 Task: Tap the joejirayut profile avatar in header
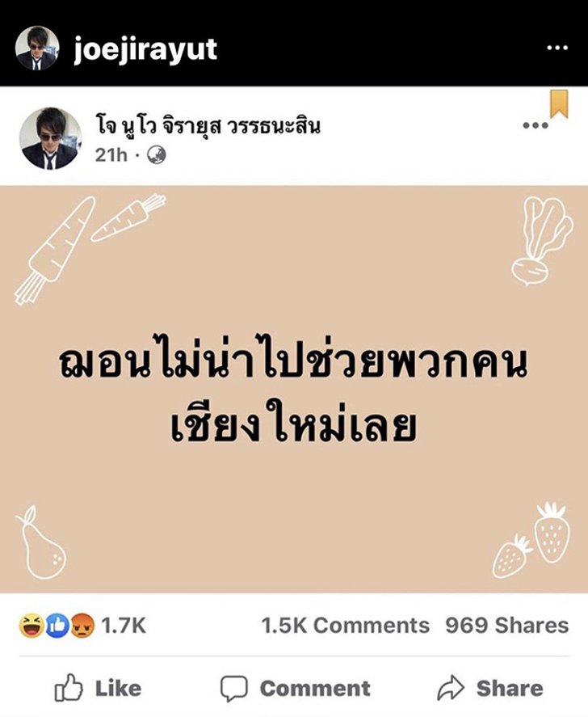pyautogui.click(x=37, y=48)
